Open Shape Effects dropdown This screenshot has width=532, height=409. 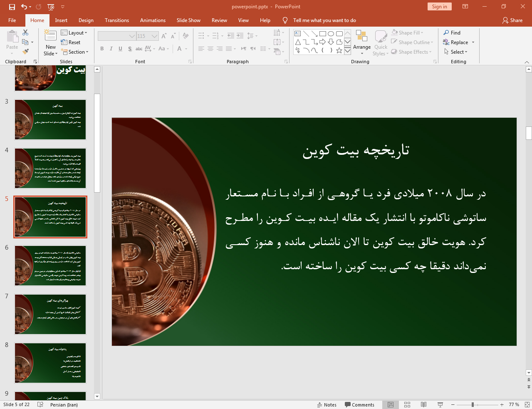(411, 52)
